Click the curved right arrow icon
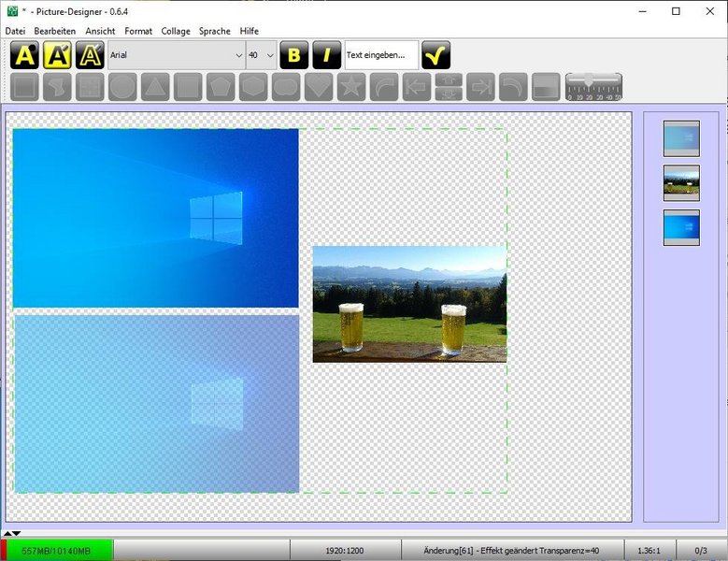The image size is (728, 561). click(384, 87)
